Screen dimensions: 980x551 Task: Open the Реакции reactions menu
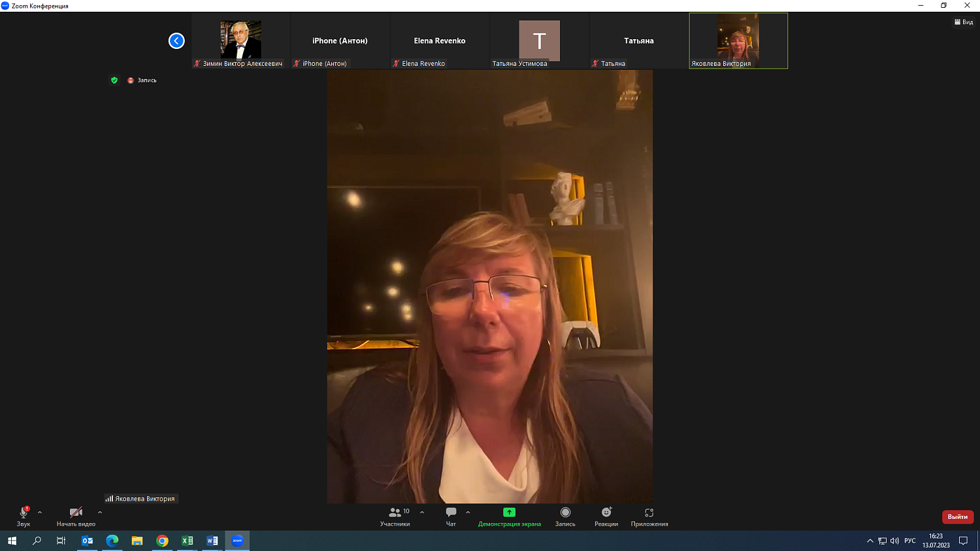(606, 516)
